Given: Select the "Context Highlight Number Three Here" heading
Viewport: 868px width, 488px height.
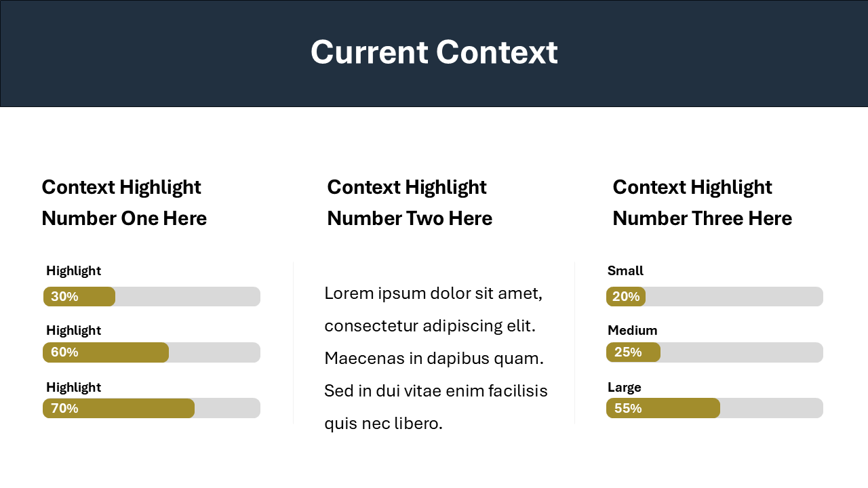Looking at the screenshot, I should (702, 203).
